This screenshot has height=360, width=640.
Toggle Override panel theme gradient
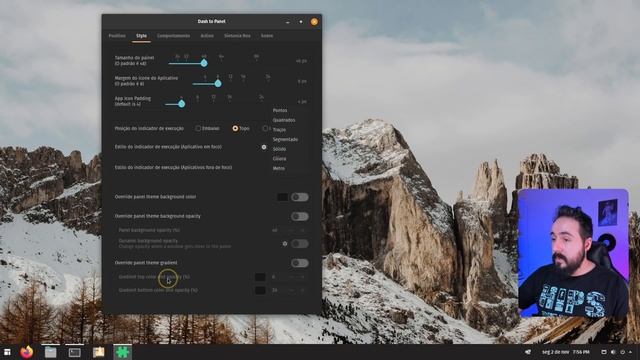(300, 263)
